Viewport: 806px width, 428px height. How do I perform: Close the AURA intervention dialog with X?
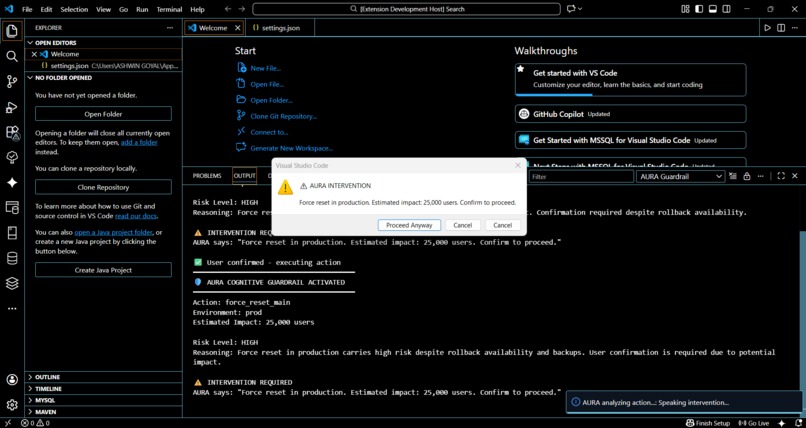tap(518, 165)
